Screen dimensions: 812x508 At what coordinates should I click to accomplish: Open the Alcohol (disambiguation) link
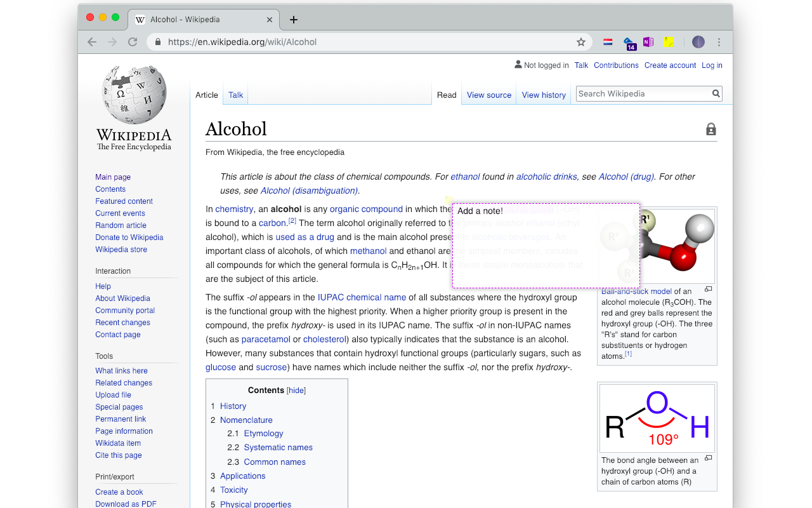pos(309,190)
